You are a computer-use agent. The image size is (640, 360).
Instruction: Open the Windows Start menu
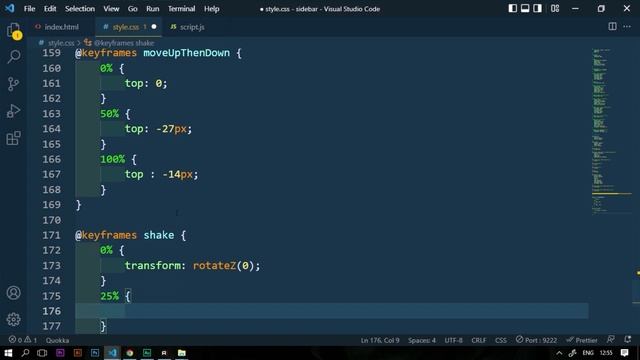click(8, 353)
